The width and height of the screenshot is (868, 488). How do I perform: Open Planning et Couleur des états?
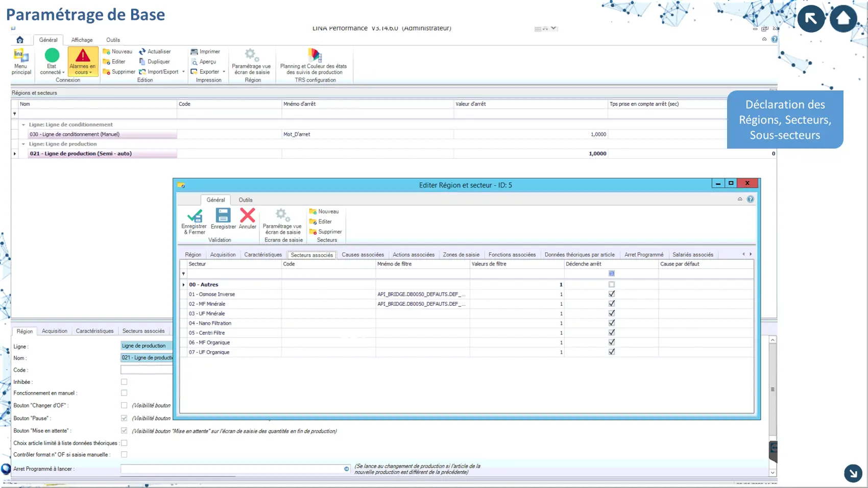[314, 55]
